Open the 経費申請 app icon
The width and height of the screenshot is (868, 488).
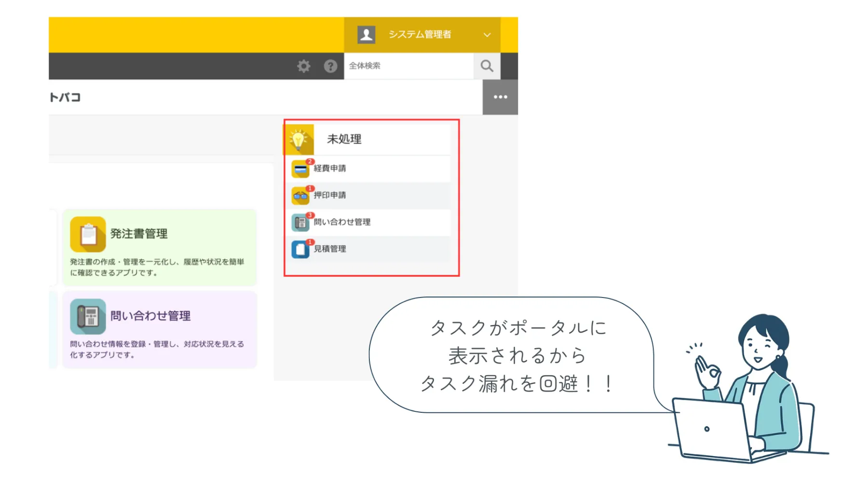pyautogui.click(x=300, y=168)
